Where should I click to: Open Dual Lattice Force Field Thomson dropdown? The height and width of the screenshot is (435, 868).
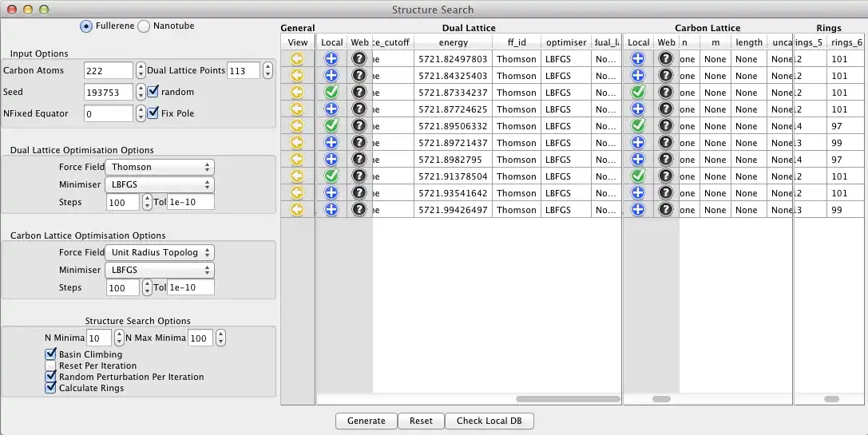point(160,167)
